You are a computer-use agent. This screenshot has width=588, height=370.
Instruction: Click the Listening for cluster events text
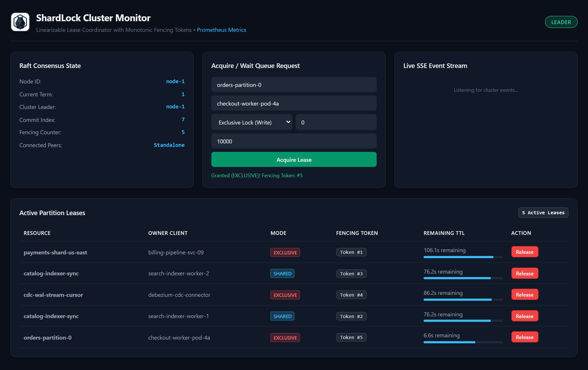point(486,90)
